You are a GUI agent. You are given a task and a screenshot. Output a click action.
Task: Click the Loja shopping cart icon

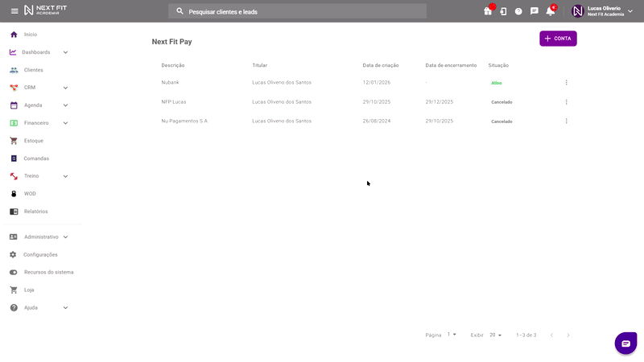[x=14, y=290]
